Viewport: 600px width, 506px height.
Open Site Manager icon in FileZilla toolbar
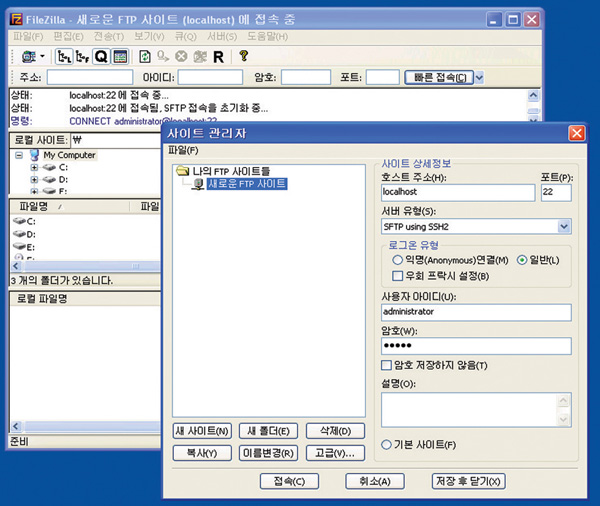coord(29,57)
